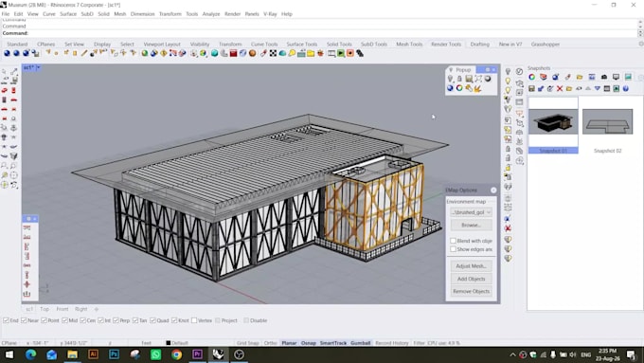The width and height of the screenshot is (644, 363).
Task: Click the teal sphere icon in the toolbar
Action: [214, 53]
